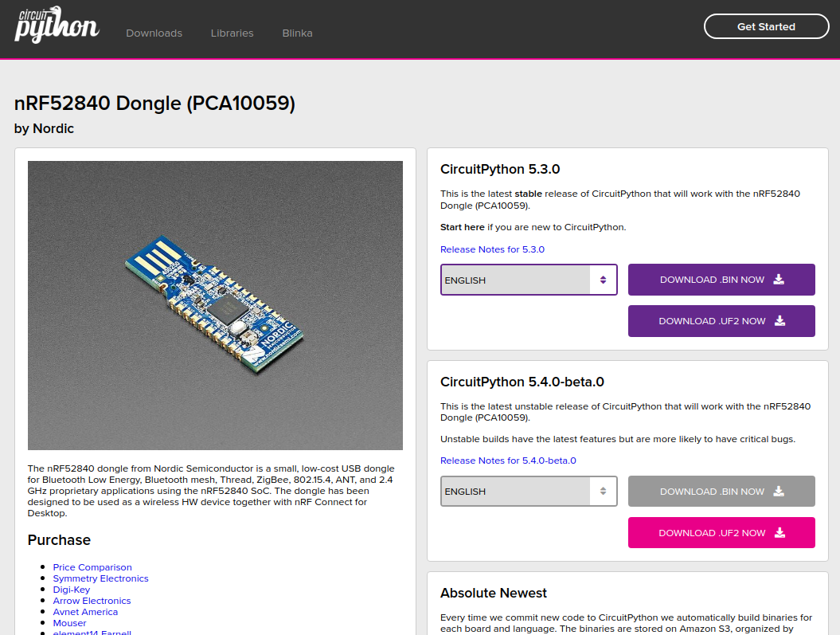This screenshot has height=635, width=840.
Task: Click the 'Start here' bold text
Action: [x=463, y=227]
